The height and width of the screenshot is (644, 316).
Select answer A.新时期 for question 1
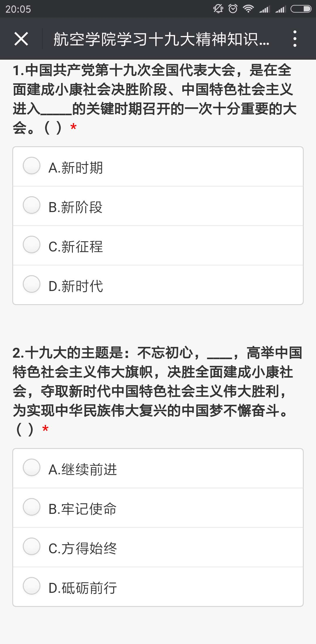pyautogui.click(x=32, y=166)
